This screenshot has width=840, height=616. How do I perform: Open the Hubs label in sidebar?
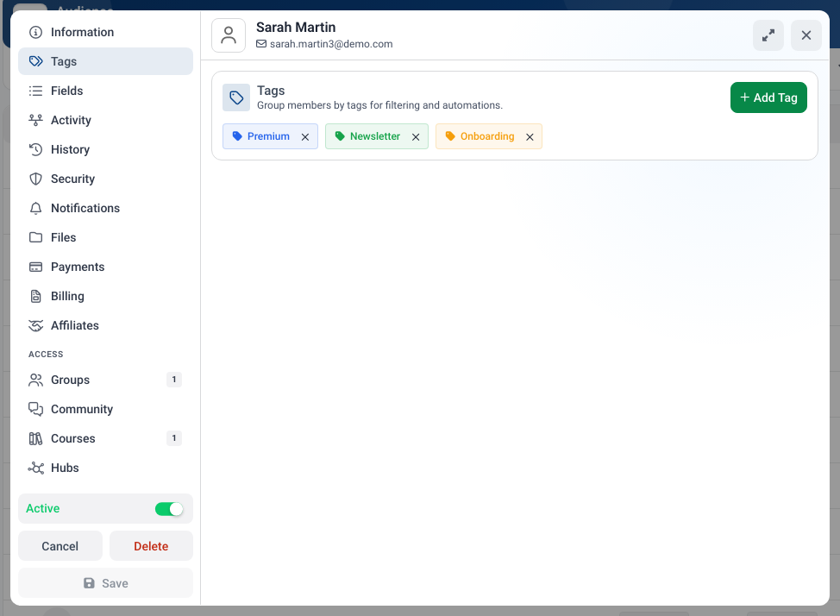pos(65,468)
